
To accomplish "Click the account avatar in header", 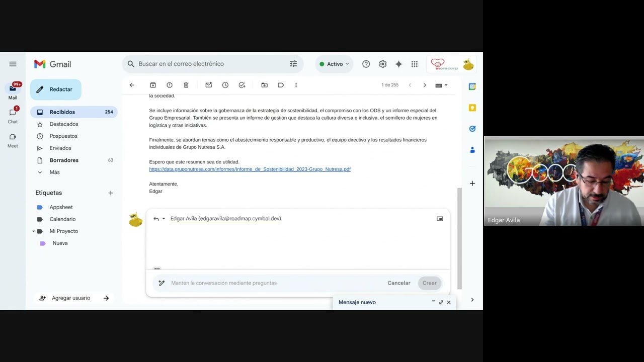I will point(468,64).
